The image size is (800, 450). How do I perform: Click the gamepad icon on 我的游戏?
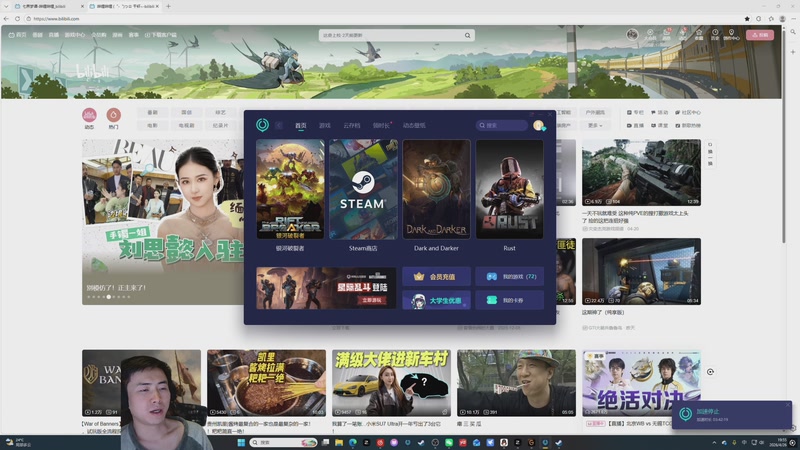[x=491, y=277]
